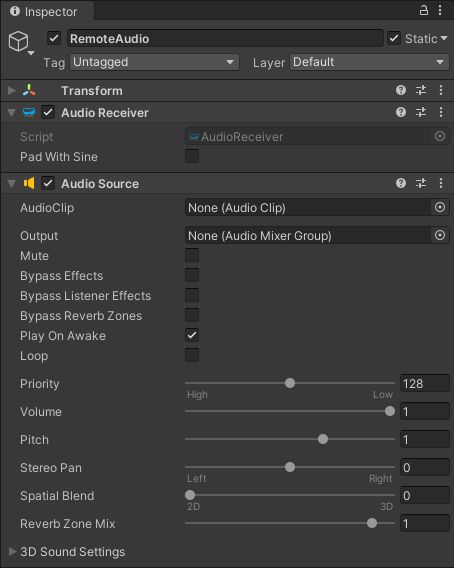Open the Inspector tab options menu
Viewport: 454px width, 568px height.
pyautogui.click(x=440, y=10)
